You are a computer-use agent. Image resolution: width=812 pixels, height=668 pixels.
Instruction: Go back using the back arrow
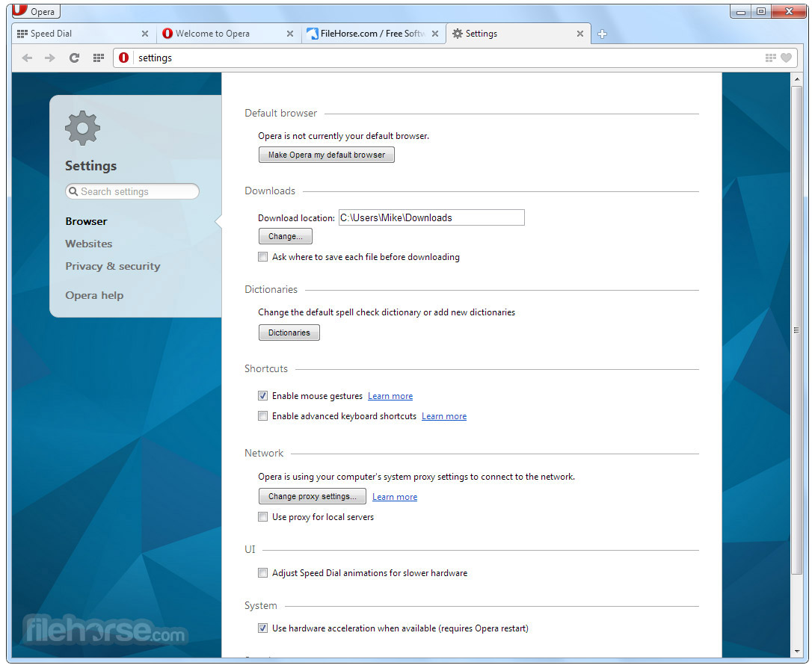[x=27, y=58]
